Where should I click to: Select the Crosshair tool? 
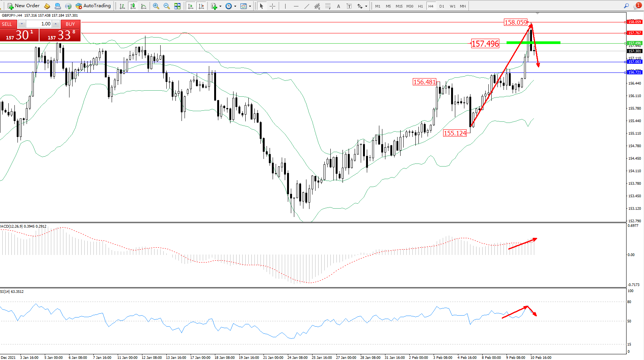[x=272, y=6]
